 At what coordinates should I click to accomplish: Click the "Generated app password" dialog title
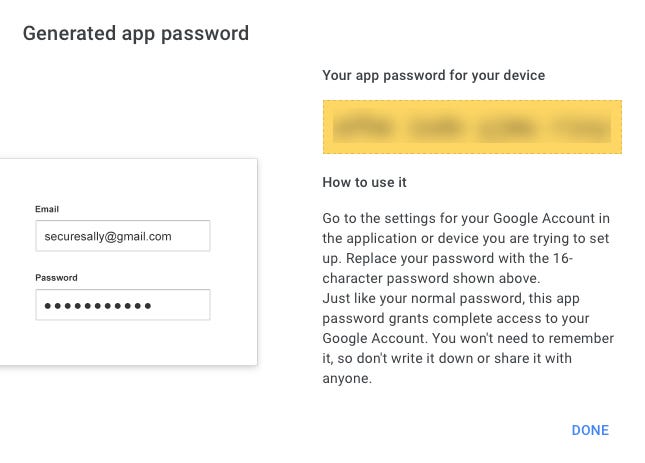click(x=136, y=33)
